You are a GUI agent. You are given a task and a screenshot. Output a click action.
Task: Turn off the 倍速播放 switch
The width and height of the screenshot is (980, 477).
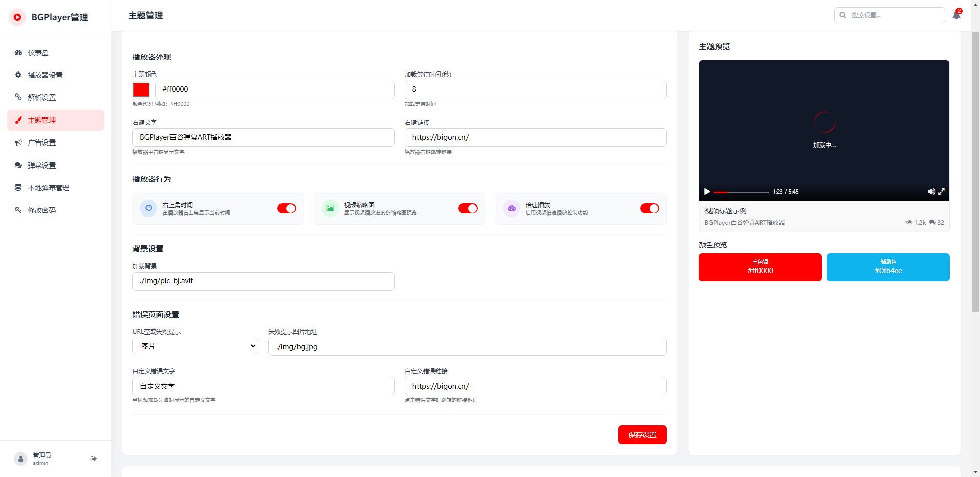649,208
